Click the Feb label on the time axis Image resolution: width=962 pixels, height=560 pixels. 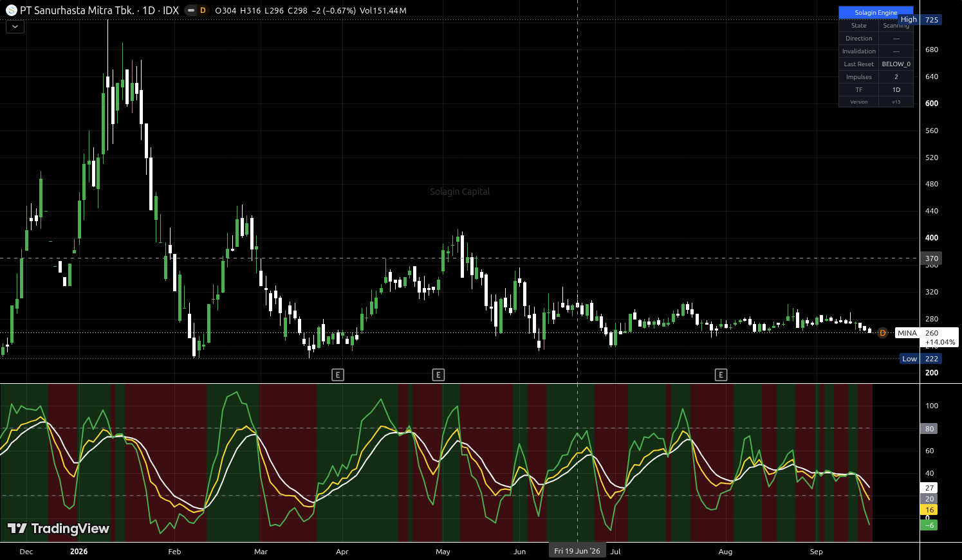[174, 552]
